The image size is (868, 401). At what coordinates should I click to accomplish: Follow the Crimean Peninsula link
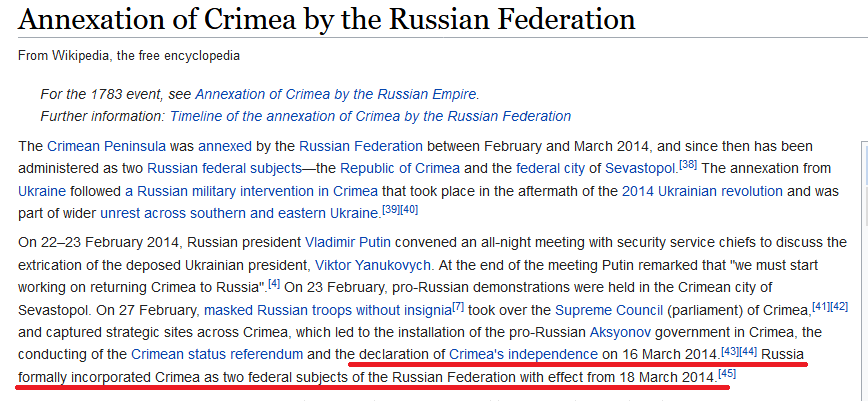tap(98, 146)
